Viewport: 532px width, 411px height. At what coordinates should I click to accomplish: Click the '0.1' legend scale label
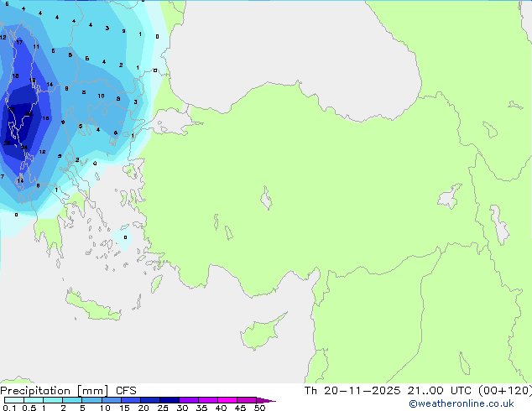coord(9,408)
